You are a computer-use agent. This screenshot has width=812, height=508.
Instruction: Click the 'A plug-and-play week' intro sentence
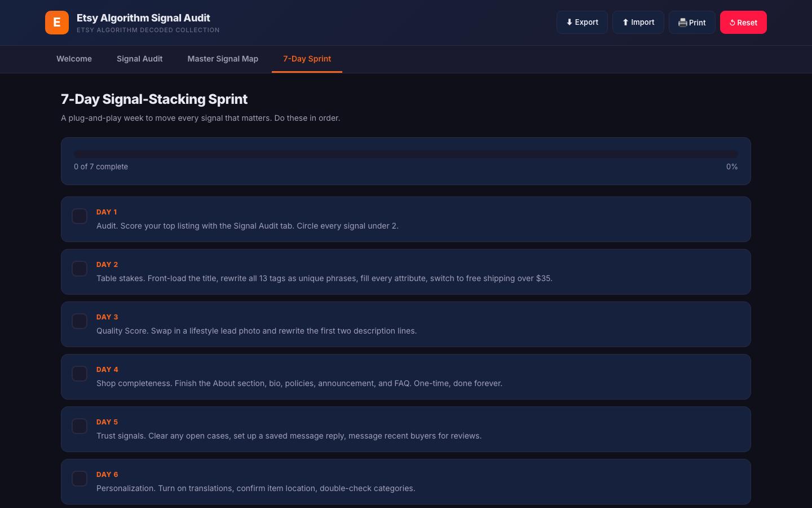tap(200, 118)
